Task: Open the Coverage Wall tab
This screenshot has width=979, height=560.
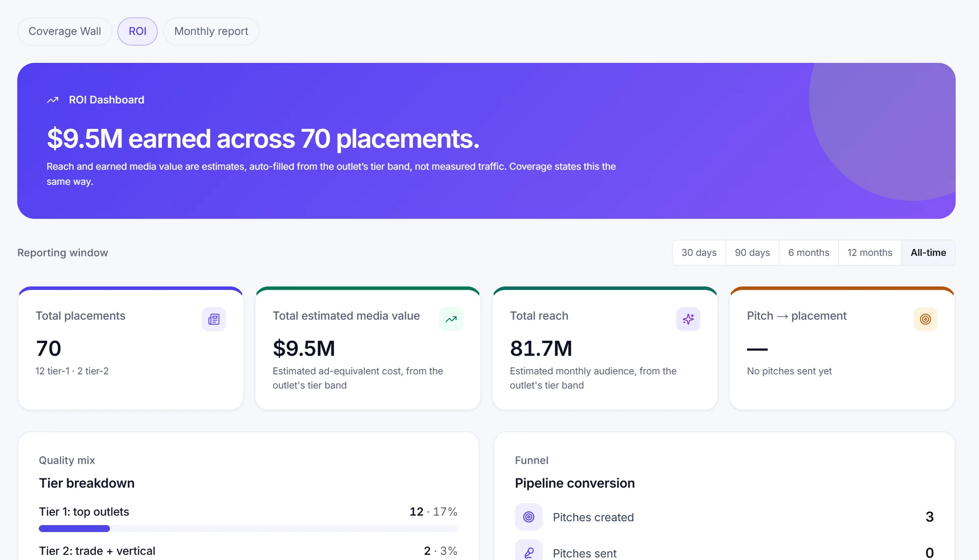Action: click(x=65, y=31)
